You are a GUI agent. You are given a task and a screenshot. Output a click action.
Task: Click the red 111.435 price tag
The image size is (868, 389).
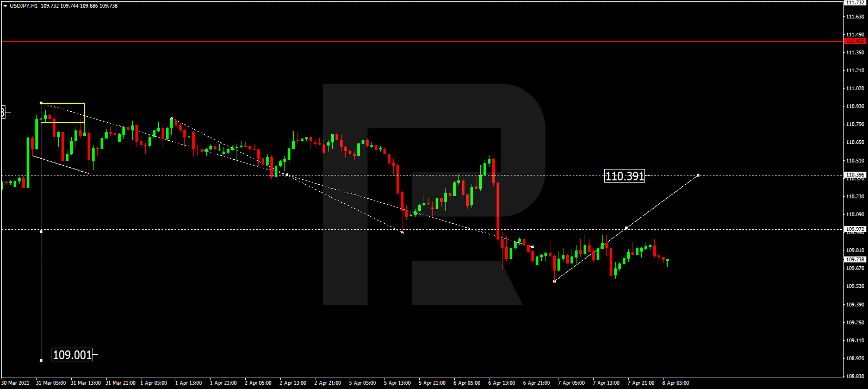coord(854,41)
